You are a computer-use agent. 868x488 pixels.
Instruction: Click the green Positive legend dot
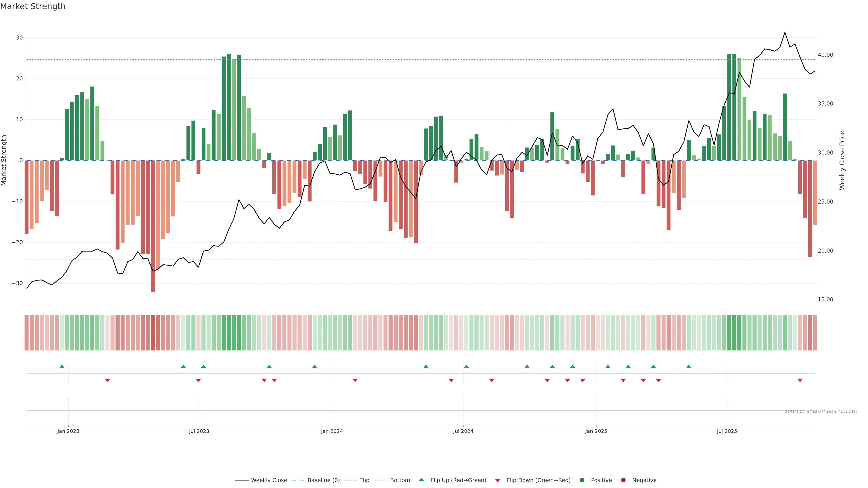582,480
